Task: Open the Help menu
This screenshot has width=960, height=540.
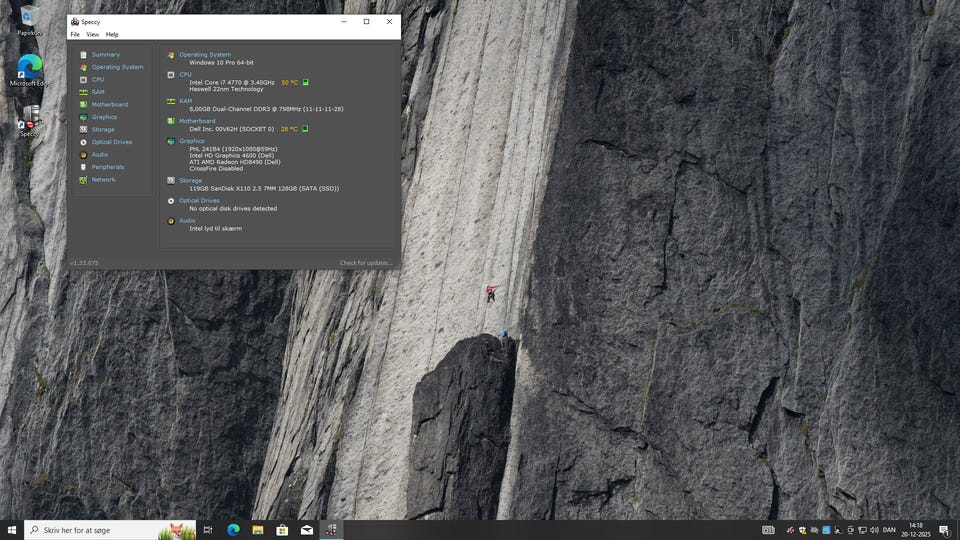Action: (112, 34)
